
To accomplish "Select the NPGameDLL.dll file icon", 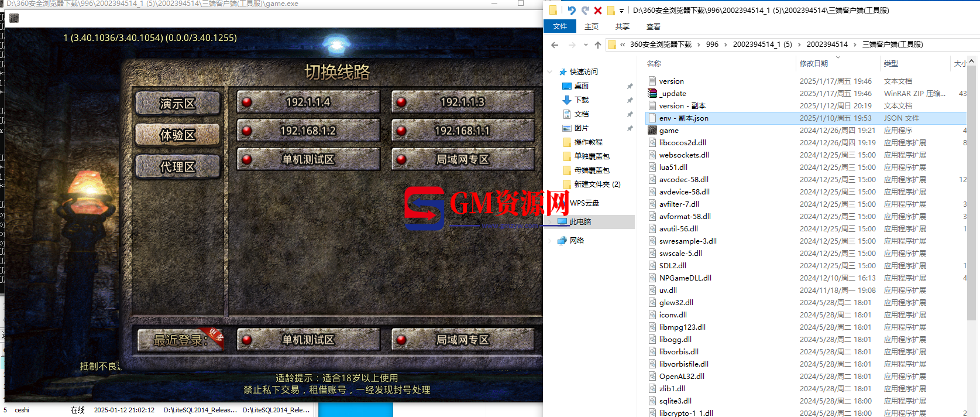I will pyautogui.click(x=652, y=278).
